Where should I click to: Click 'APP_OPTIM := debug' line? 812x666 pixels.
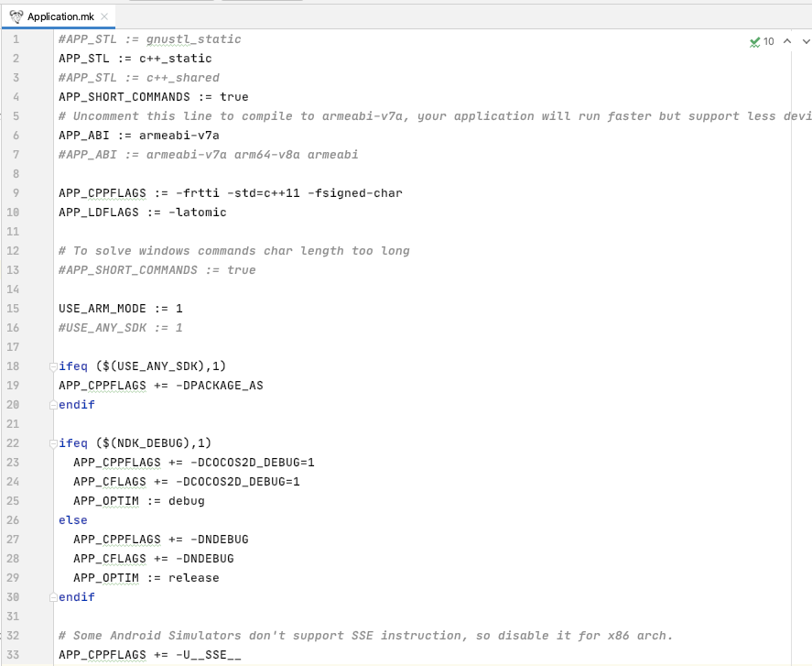click(139, 501)
